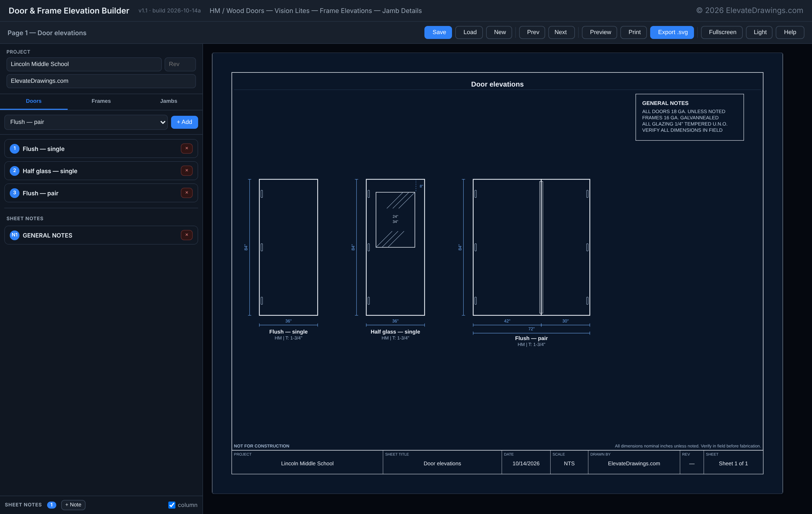Switch to the Frames tab
The image size is (812, 514).
pyautogui.click(x=101, y=101)
